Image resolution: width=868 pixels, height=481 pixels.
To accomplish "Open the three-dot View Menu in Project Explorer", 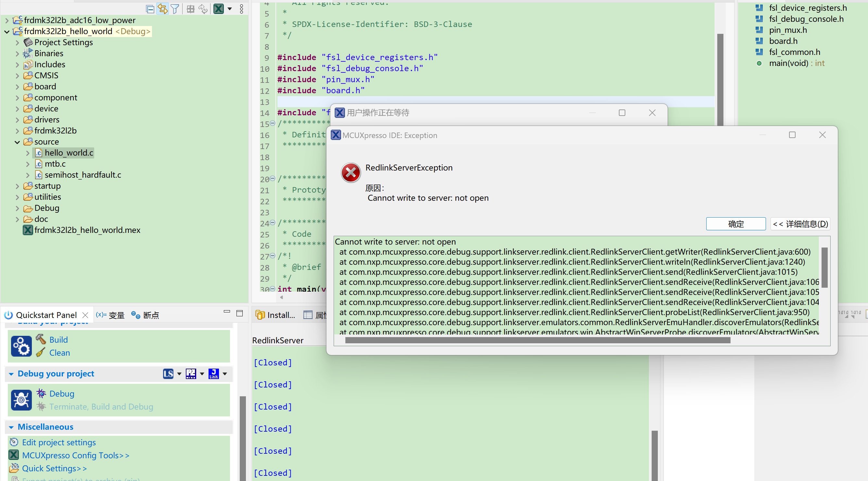I will (x=242, y=8).
